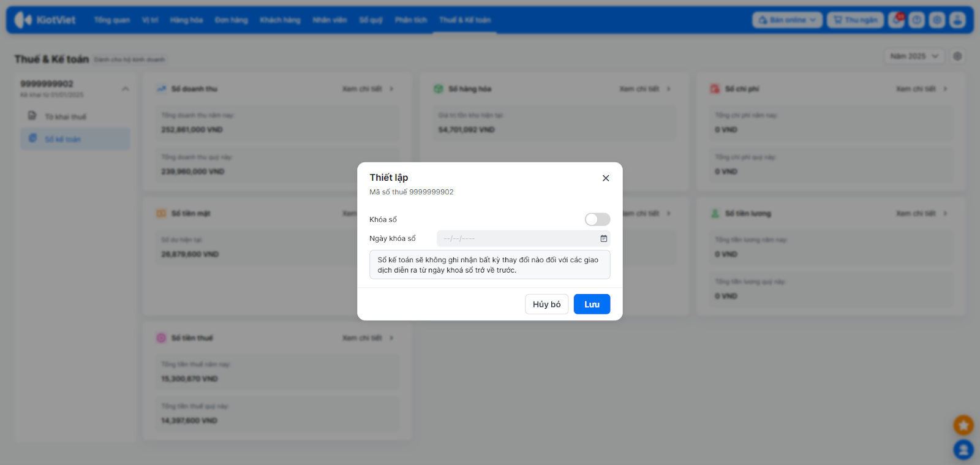Focus the Ngày khóa sổ date field
Screen dimensions: 980x465
[x=524, y=238]
